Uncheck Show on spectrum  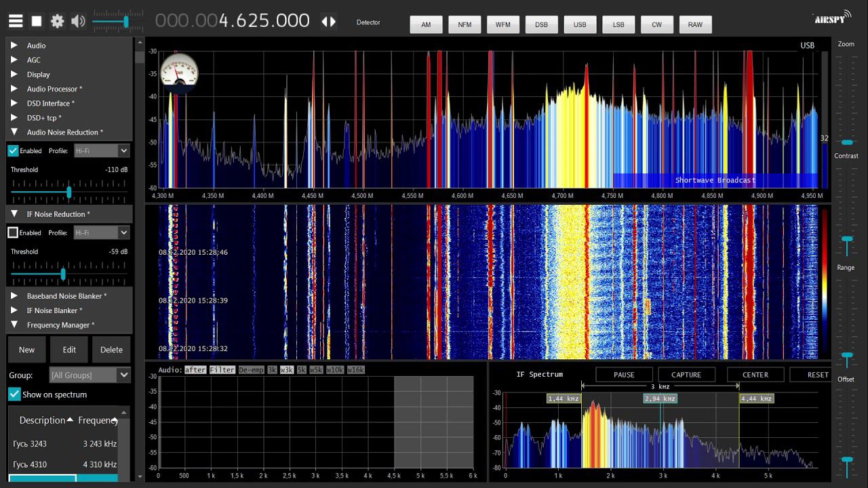coord(14,394)
